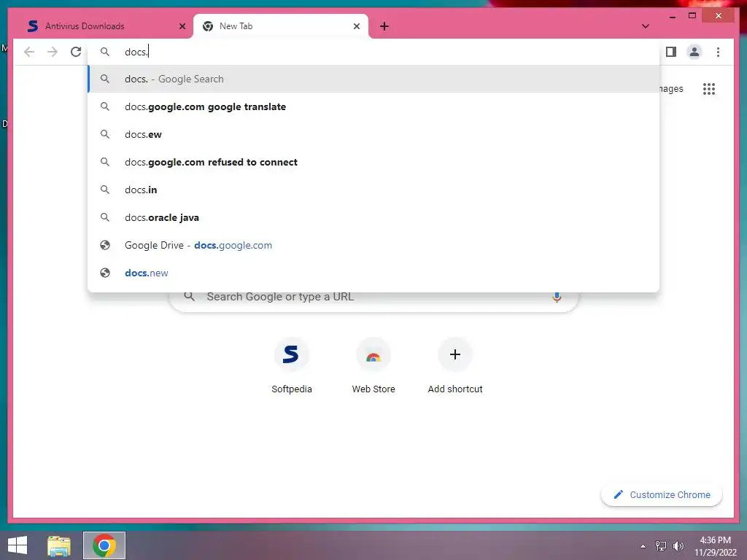Show hidden system tray icons
The width and height of the screenshot is (747, 560).
pos(643,546)
